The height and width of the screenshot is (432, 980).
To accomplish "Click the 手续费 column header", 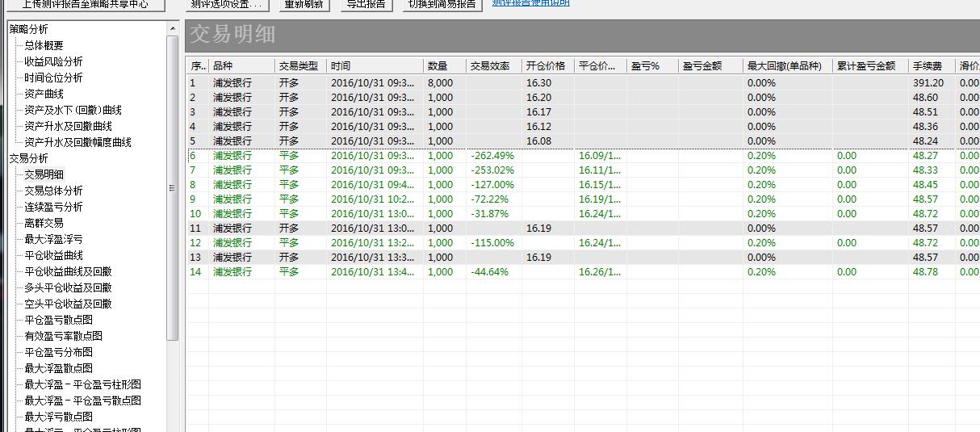I will coord(930,66).
